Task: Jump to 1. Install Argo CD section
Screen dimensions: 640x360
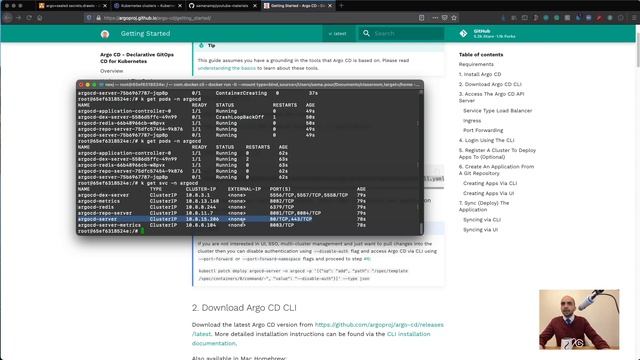Action: pyautogui.click(x=480, y=74)
